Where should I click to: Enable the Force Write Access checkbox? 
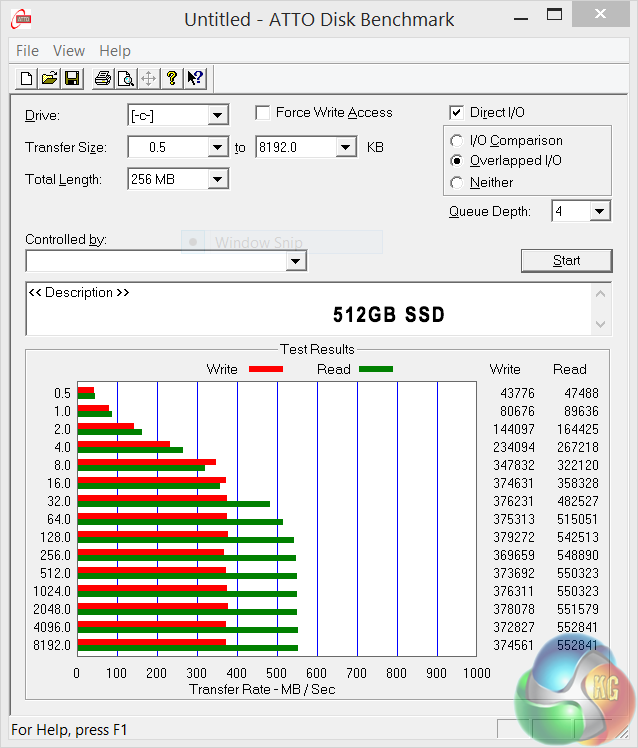click(x=263, y=113)
